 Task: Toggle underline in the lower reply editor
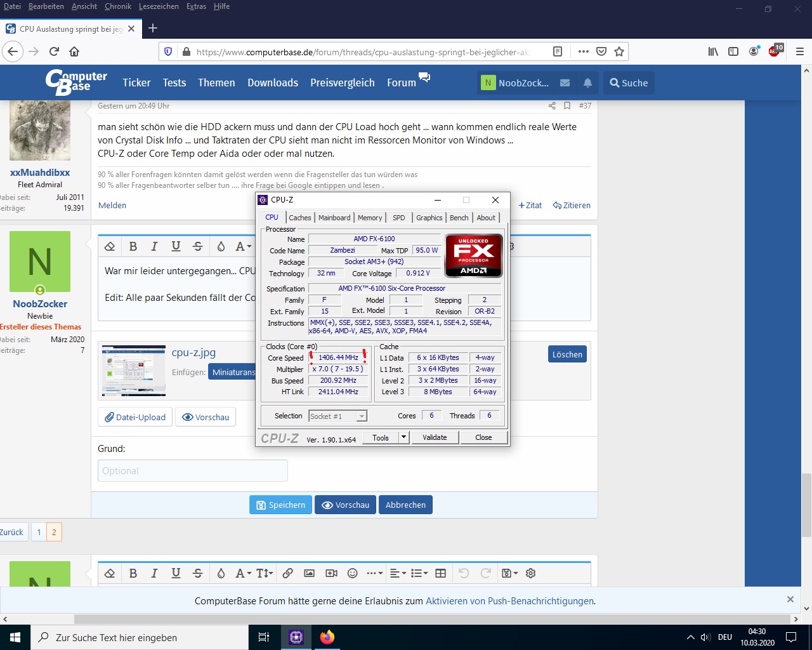pos(176,573)
